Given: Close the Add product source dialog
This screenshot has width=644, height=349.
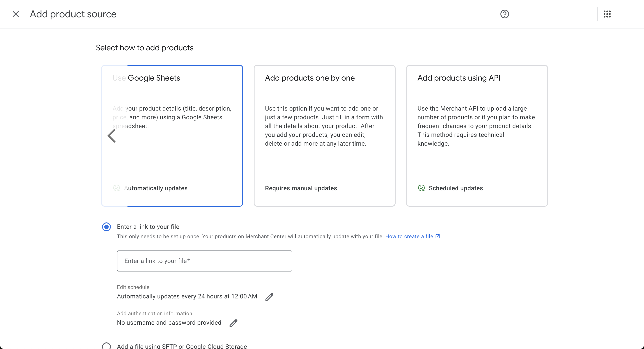Looking at the screenshot, I should (16, 14).
